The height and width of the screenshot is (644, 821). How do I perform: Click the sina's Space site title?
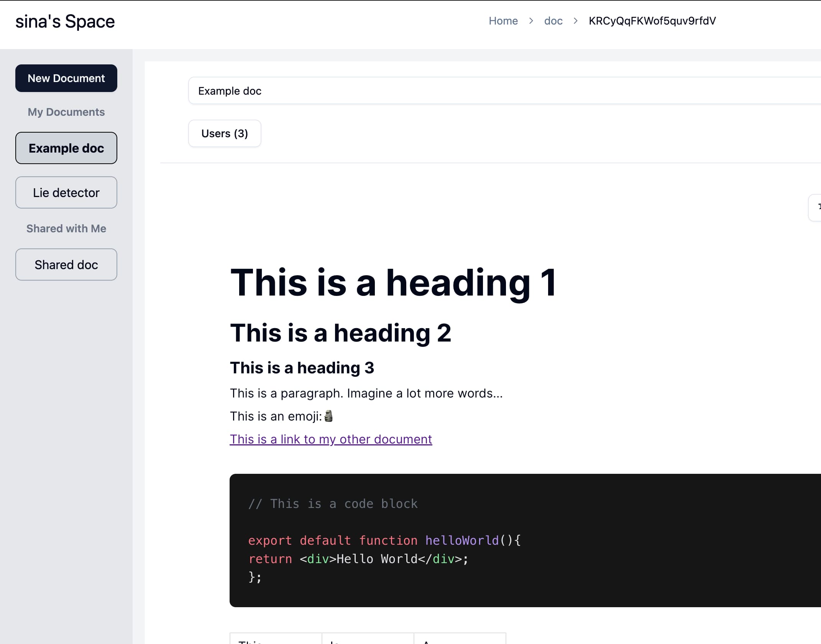[x=65, y=21]
